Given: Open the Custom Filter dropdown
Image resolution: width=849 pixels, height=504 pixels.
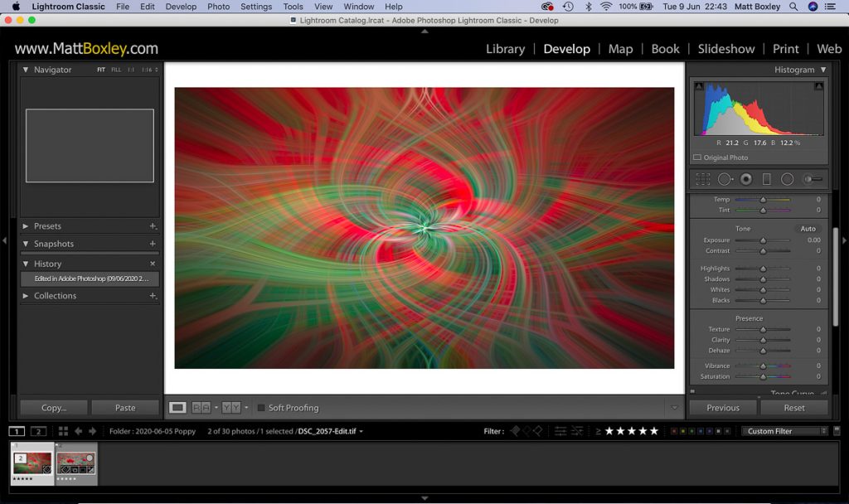Looking at the screenshot, I should 784,431.
